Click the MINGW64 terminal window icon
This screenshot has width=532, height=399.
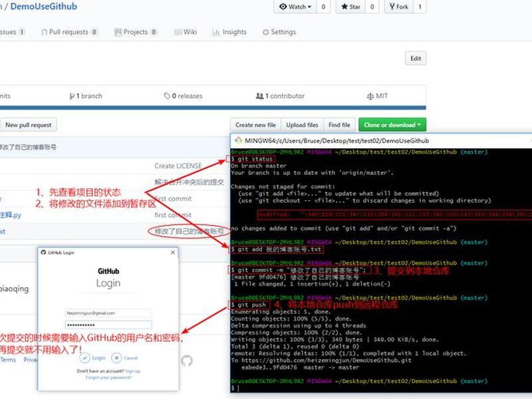[x=239, y=140]
